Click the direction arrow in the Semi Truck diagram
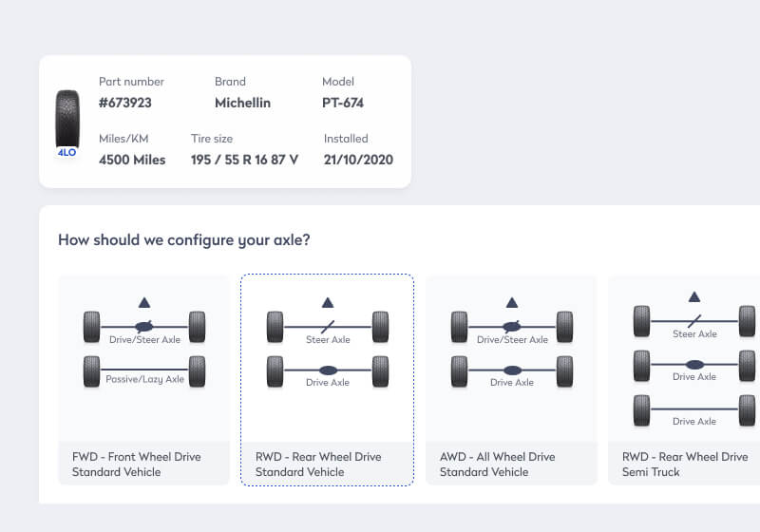 coord(694,297)
